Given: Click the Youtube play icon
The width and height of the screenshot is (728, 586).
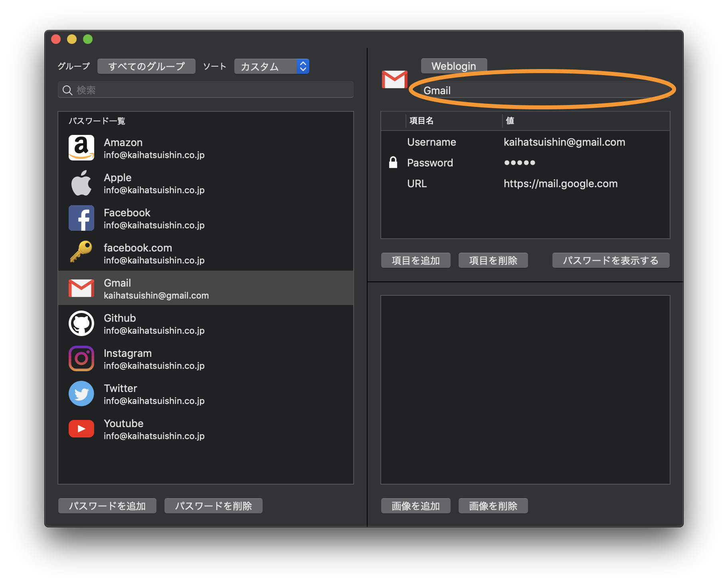Looking at the screenshot, I should (x=81, y=429).
